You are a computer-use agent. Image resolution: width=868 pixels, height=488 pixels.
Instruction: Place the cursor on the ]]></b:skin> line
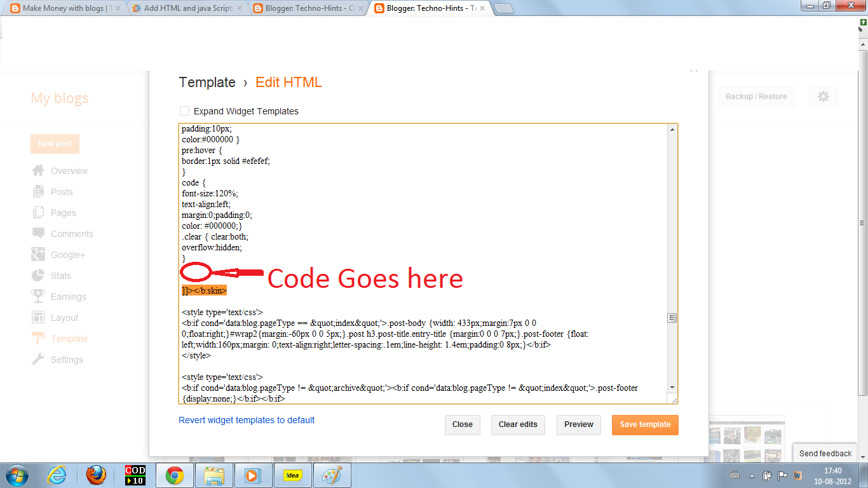(x=204, y=290)
